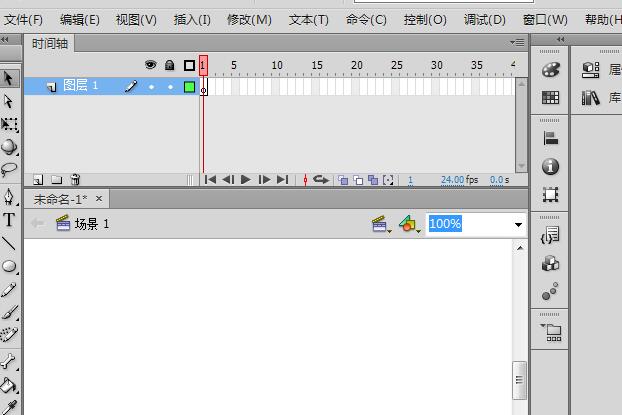Image resolution: width=622 pixels, height=415 pixels.
Task: Toggle outline color box for 图层 1
Action: coord(189,87)
